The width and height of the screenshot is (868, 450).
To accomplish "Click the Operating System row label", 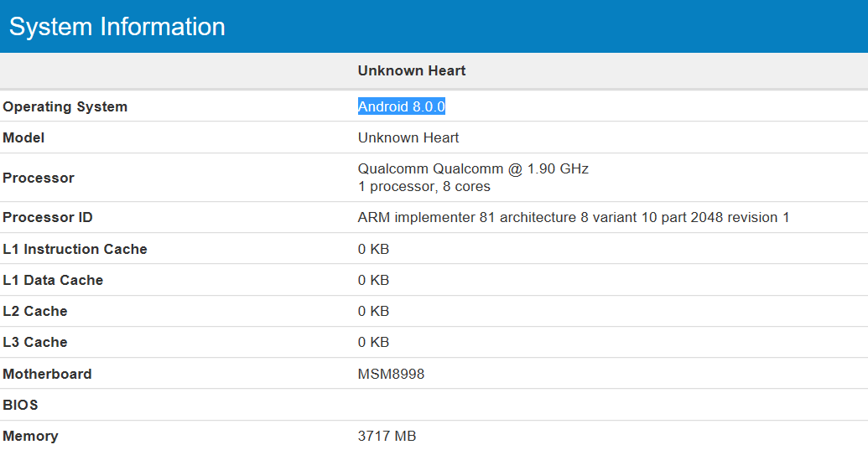I will click(x=65, y=106).
